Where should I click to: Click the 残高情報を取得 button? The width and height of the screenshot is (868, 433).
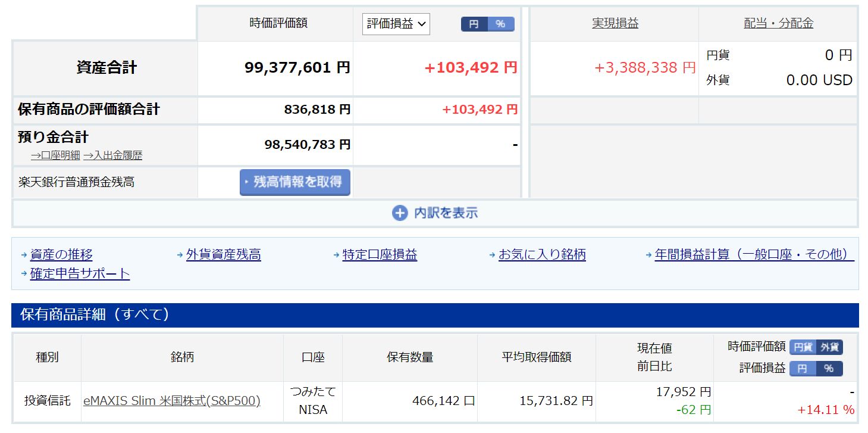(x=295, y=182)
